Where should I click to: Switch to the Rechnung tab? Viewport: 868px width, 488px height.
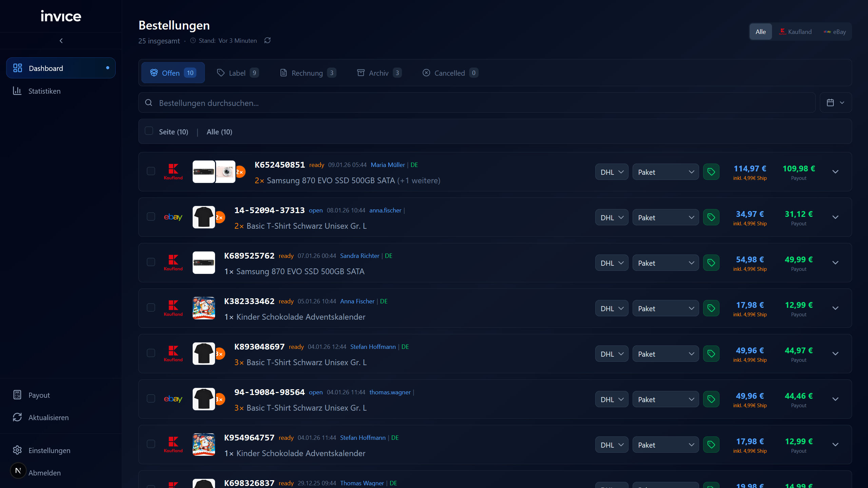(x=308, y=73)
